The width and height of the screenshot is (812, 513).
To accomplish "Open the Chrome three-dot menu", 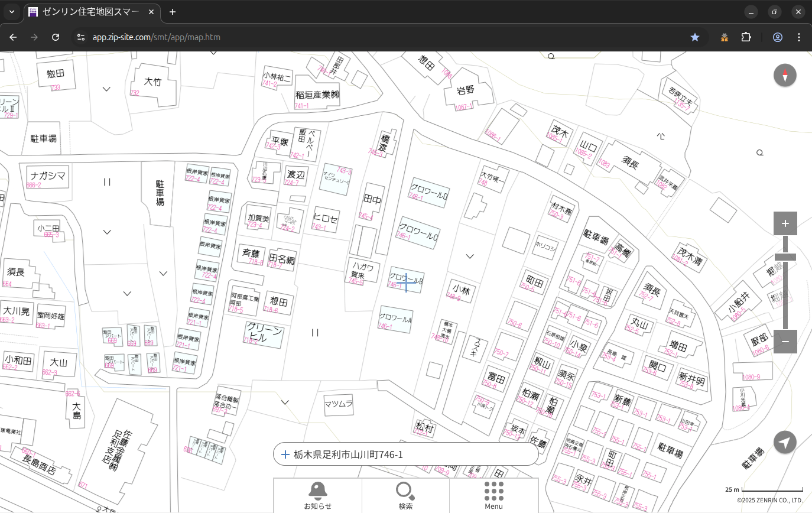I will coord(799,37).
